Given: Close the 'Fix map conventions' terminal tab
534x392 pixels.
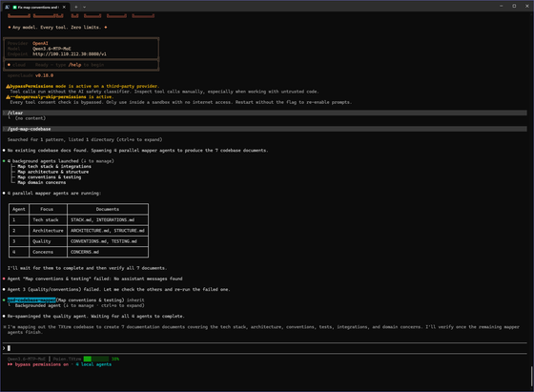Looking at the screenshot, I should coord(64,7).
